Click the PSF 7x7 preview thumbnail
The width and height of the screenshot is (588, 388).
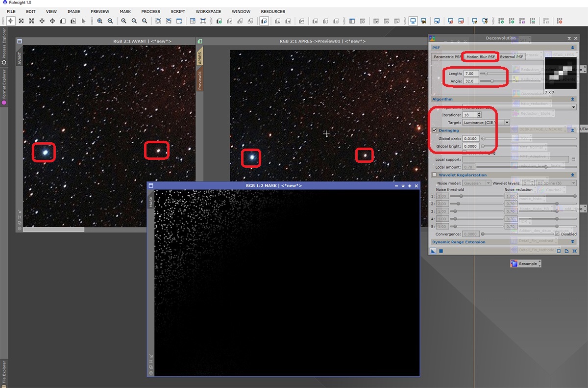pos(561,74)
